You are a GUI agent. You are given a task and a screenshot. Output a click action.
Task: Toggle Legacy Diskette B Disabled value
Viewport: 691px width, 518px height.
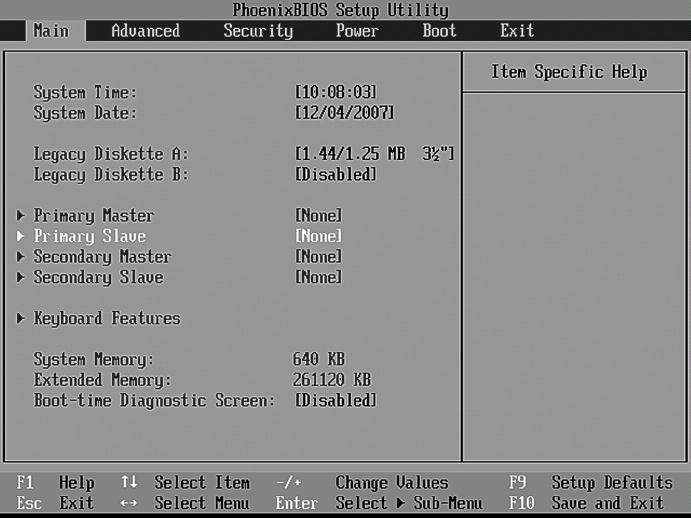coord(336,175)
